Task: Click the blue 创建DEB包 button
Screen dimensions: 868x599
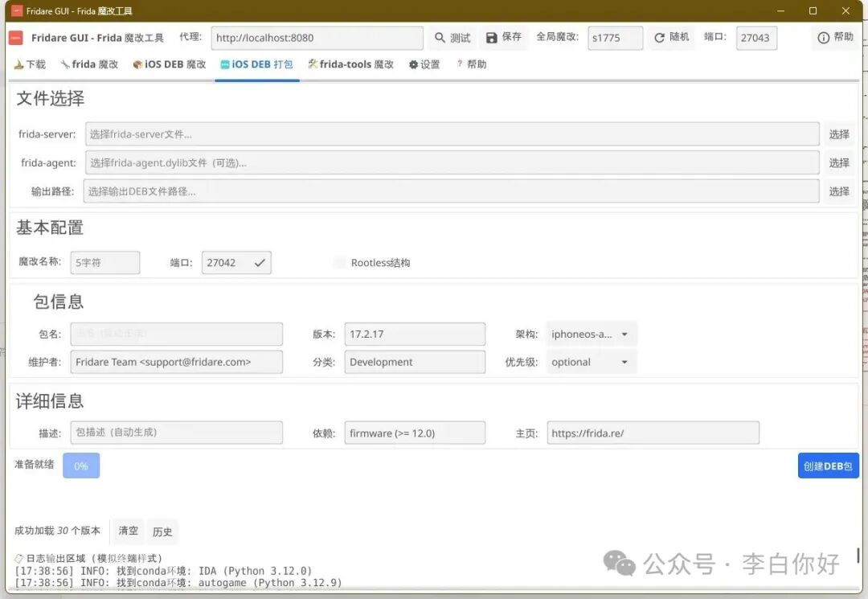Action: (x=828, y=466)
